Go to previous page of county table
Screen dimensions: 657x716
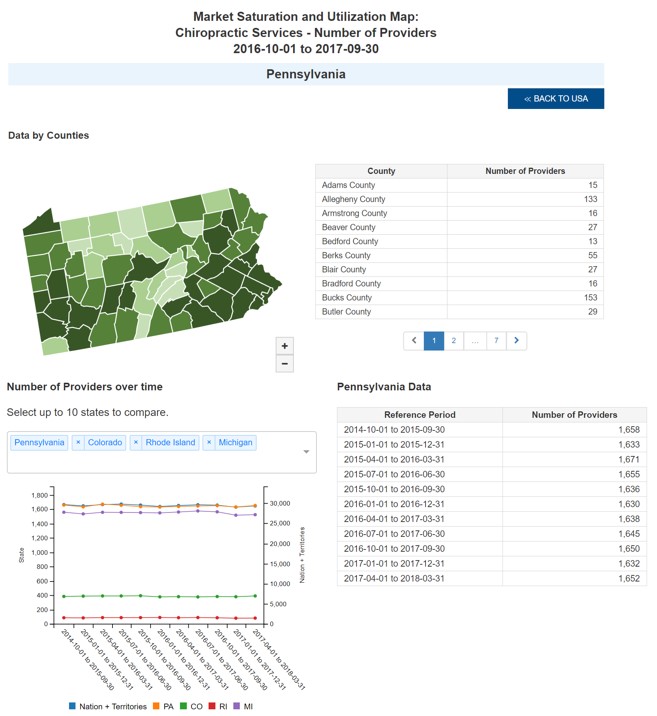413,341
